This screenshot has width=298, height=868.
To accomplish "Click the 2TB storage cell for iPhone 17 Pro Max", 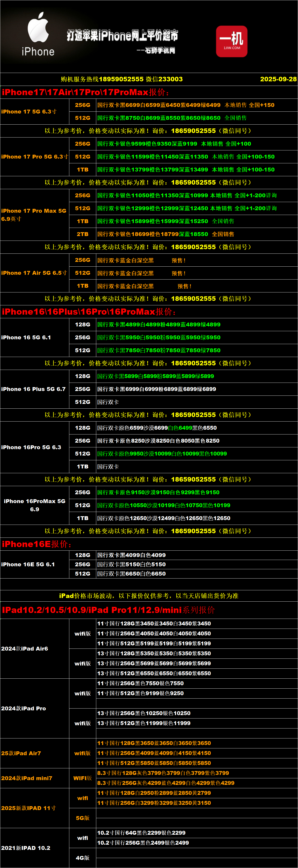I will (82, 234).
